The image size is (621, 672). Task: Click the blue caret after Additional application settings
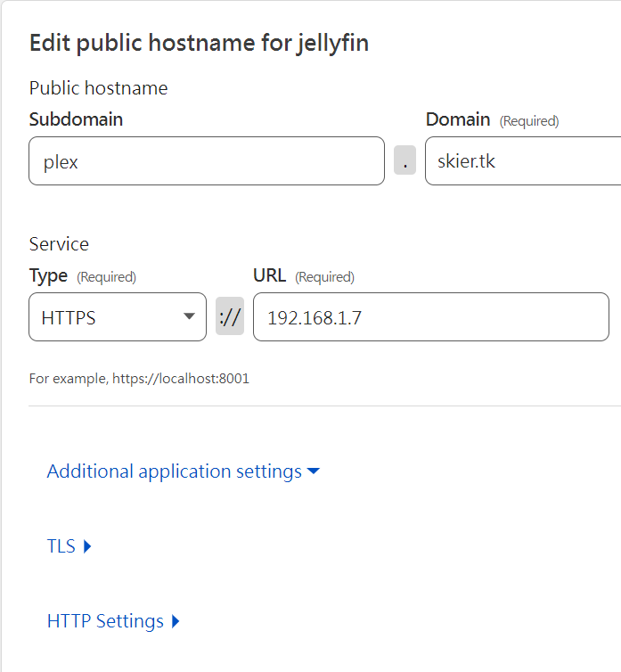314,471
